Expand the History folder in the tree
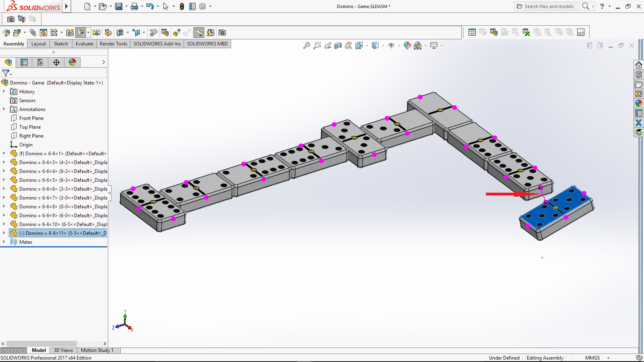Image resolution: width=644 pixels, height=362 pixels. [4, 92]
